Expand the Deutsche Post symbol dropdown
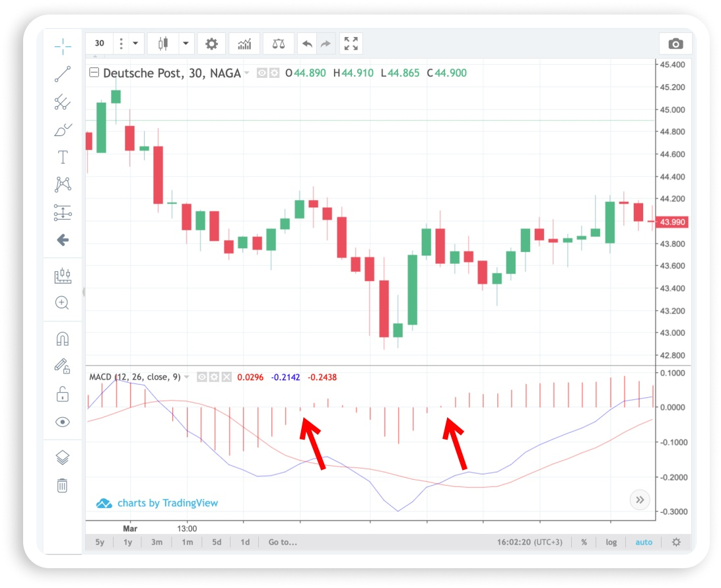 coord(247,73)
